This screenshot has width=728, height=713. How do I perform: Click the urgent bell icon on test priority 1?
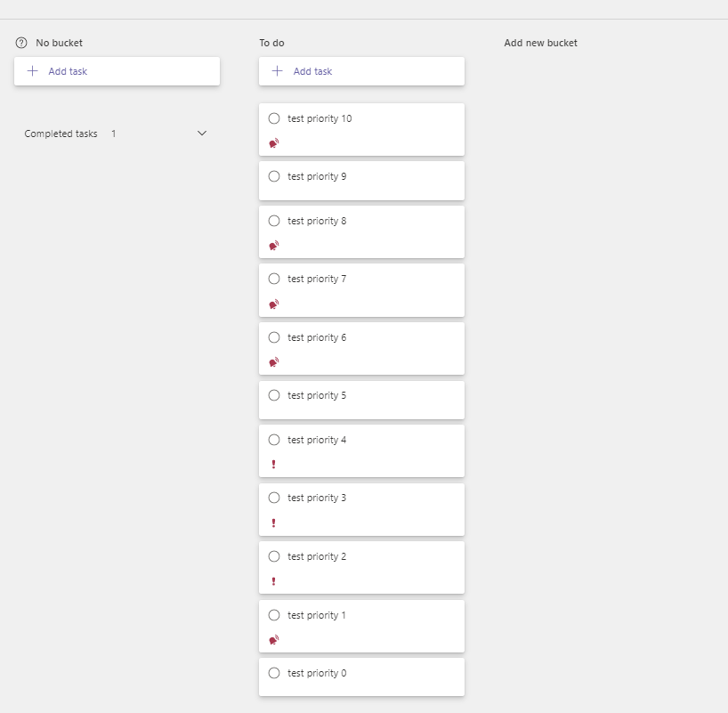pyautogui.click(x=274, y=639)
